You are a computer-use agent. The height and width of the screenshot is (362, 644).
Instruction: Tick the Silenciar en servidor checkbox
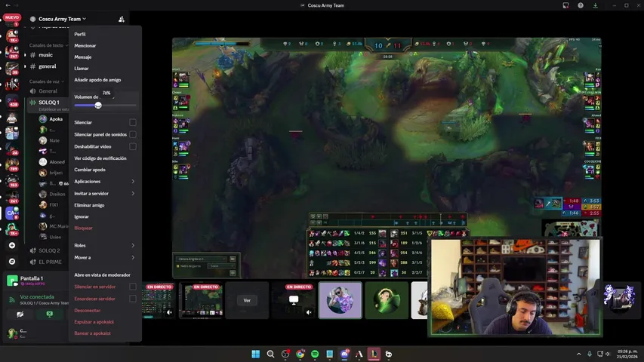click(x=133, y=287)
